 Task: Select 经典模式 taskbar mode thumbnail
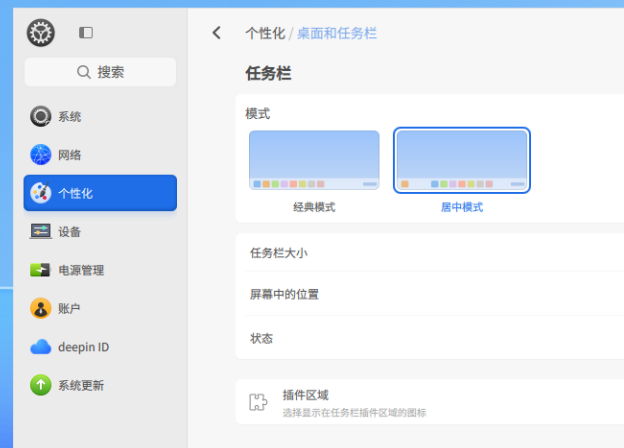coord(314,160)
